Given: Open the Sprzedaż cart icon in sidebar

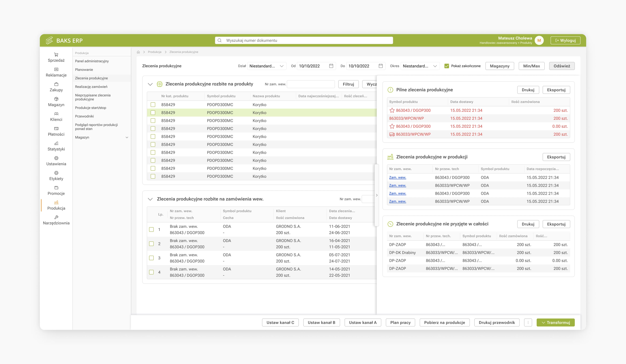Looking at the screenshot, I should tap(56, 55).
